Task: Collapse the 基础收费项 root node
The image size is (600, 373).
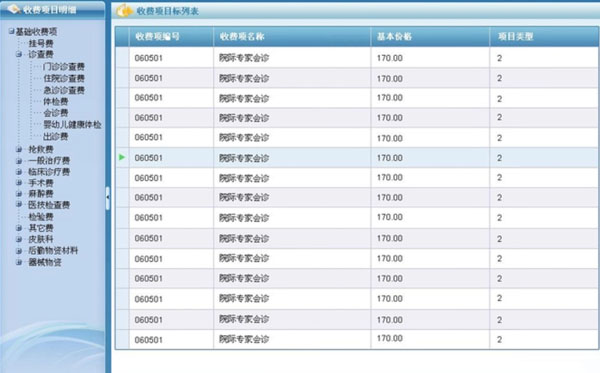Action: [11, 31]
